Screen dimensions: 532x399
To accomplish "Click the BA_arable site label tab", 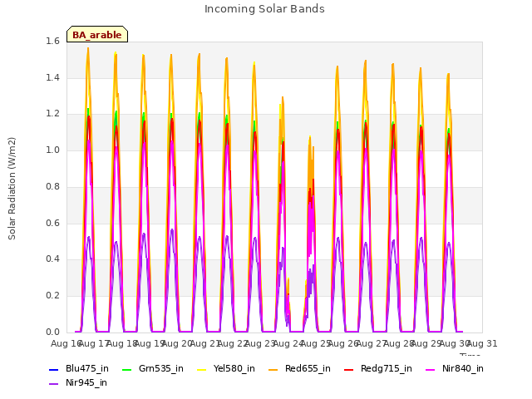I will pyautogui.click(x=97, y=34).
